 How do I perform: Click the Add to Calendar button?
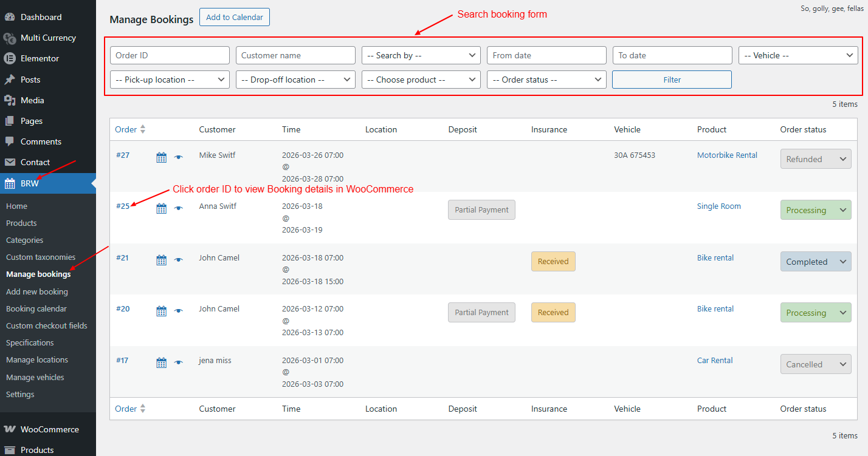235,17
